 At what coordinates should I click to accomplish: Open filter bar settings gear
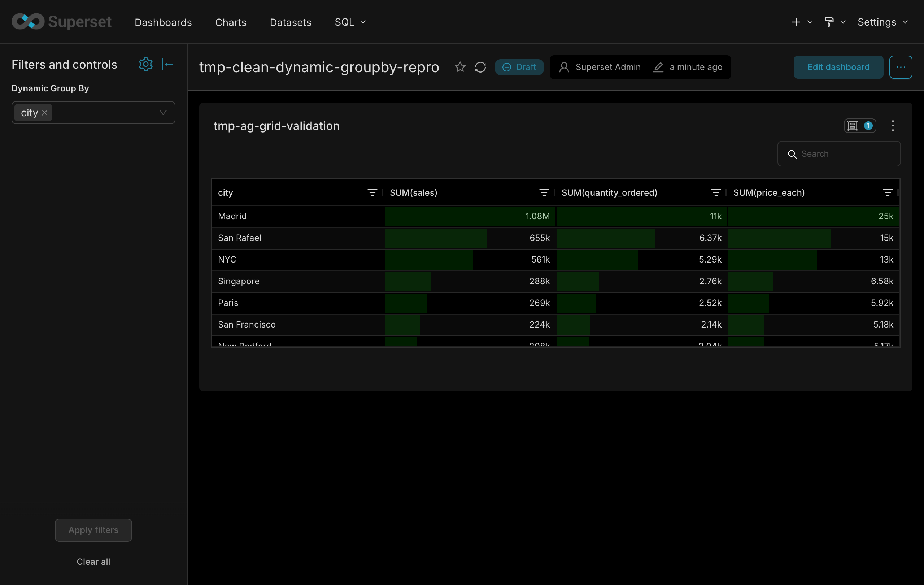pyautogui.click(x=145, y=64)
